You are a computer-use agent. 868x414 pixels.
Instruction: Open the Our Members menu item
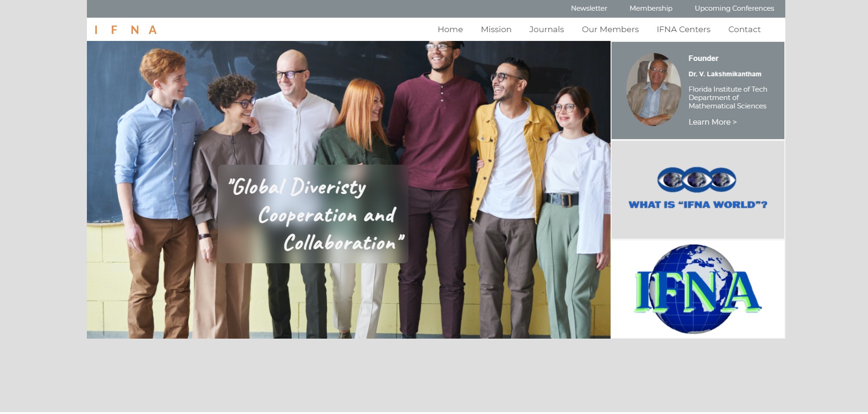click(x=610, y=29)
